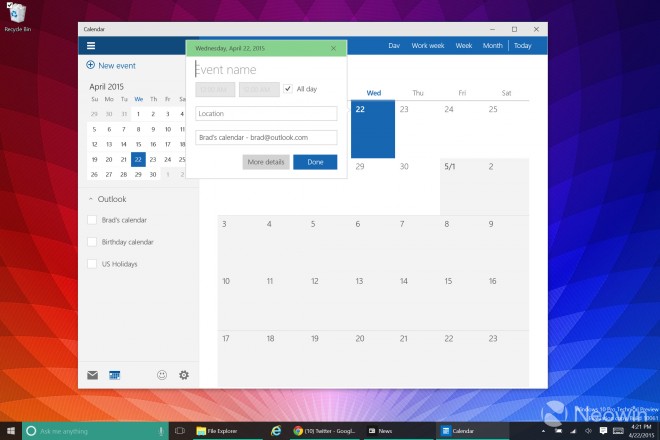Open the Brad's calendar account dropdown
The width and height of the screenshot is (660, 440).
tap(266, 137)
